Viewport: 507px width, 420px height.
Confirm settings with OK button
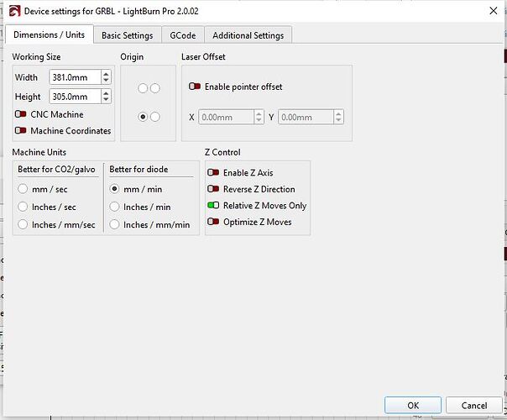(413, 406)
